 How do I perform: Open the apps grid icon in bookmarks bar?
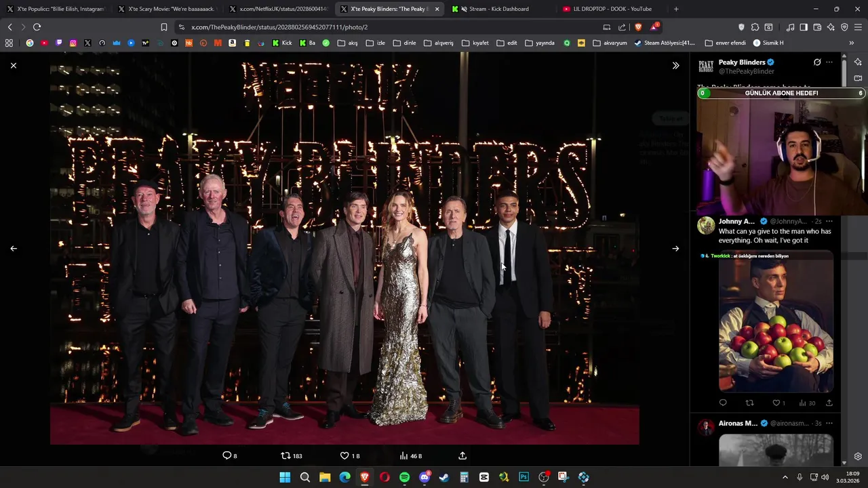click(9, 43)
